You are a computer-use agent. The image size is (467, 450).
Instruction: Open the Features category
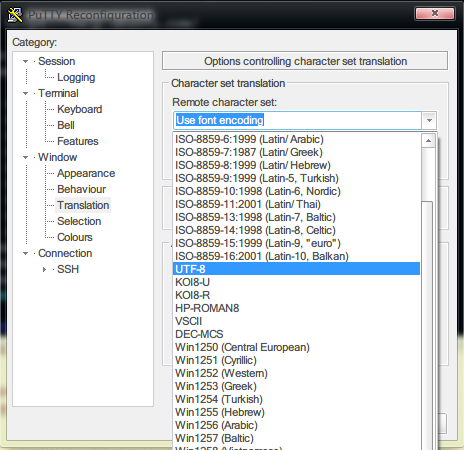78,141
